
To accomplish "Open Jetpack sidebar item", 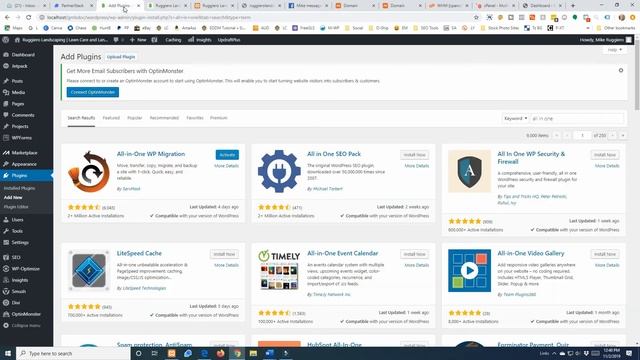I will coord(19,66).
